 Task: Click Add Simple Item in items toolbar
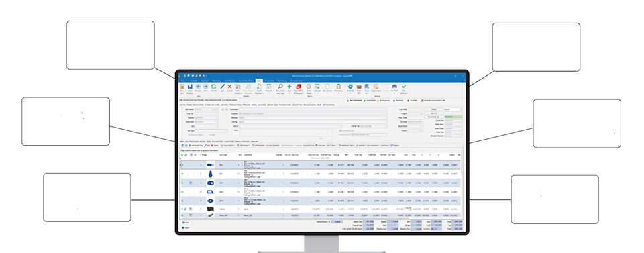tap(195, 145)
